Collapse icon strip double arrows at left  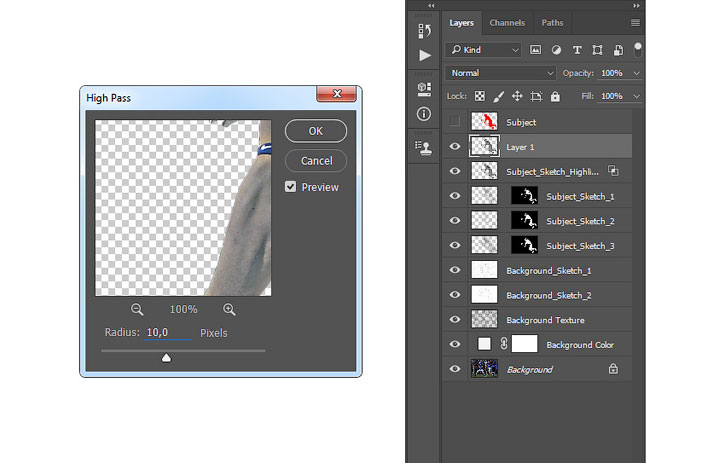point(431,6)
